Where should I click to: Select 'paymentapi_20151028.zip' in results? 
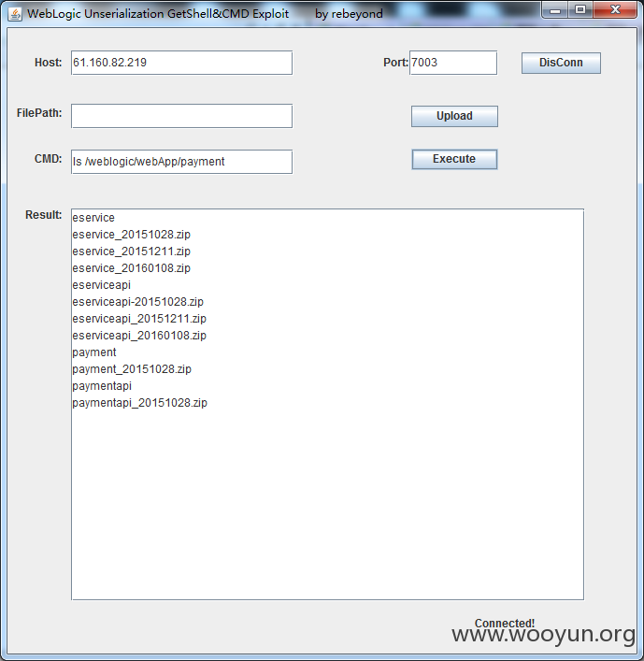[139, 403]
